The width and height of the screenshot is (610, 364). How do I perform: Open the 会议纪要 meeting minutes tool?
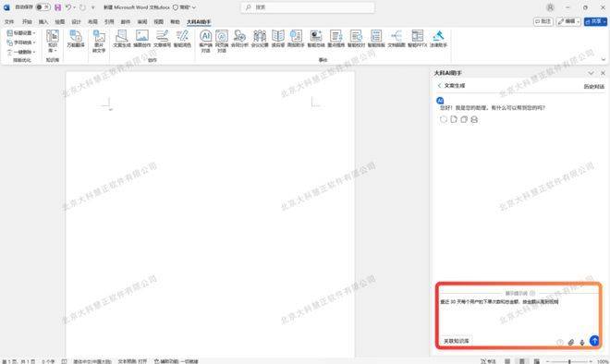pyautogui.click(x=260, y=39)
